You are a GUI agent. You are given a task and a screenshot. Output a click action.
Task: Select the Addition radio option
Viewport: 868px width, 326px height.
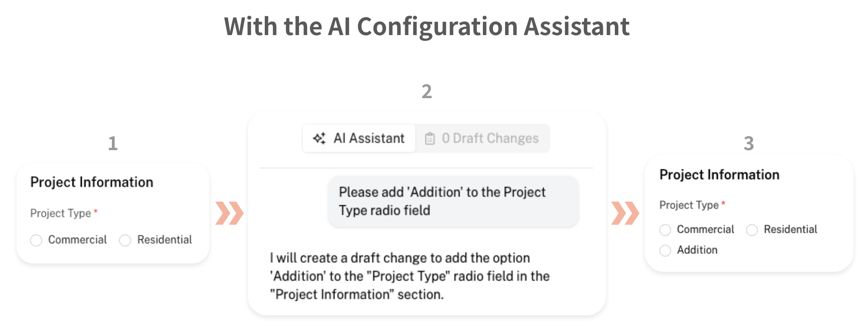(x=665, y=250)
